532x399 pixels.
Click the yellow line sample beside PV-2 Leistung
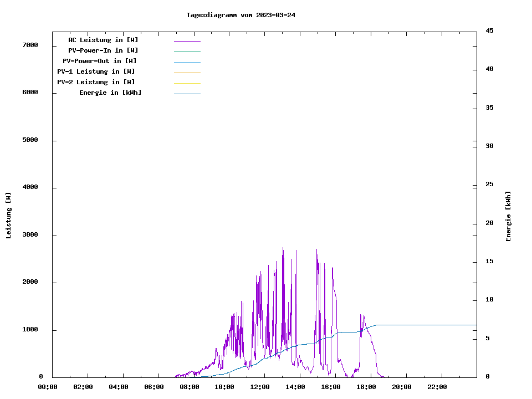tap(187, 83)
